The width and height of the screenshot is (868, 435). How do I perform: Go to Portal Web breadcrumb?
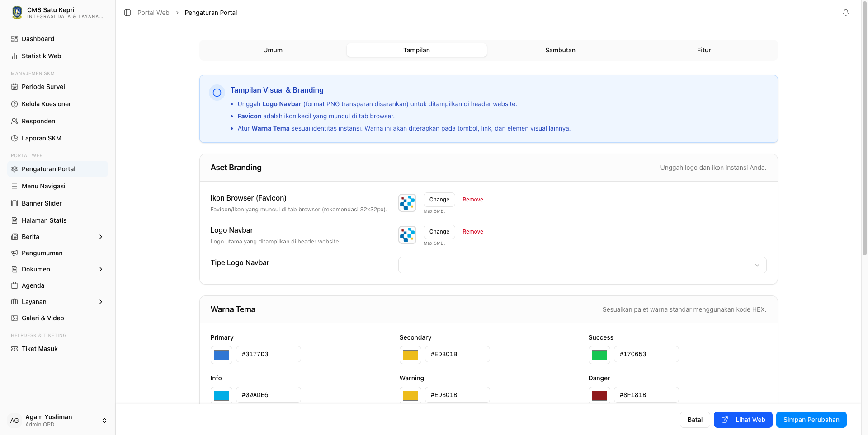[x=153, y=13]
